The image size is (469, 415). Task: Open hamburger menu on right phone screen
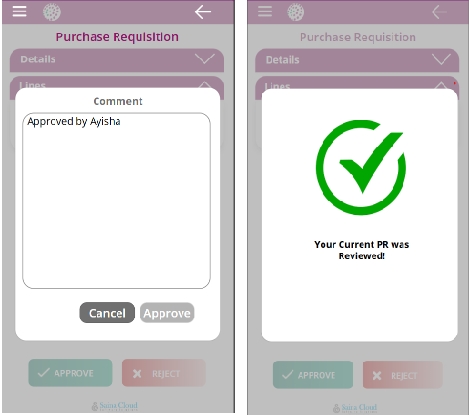(x=265, y=11)
